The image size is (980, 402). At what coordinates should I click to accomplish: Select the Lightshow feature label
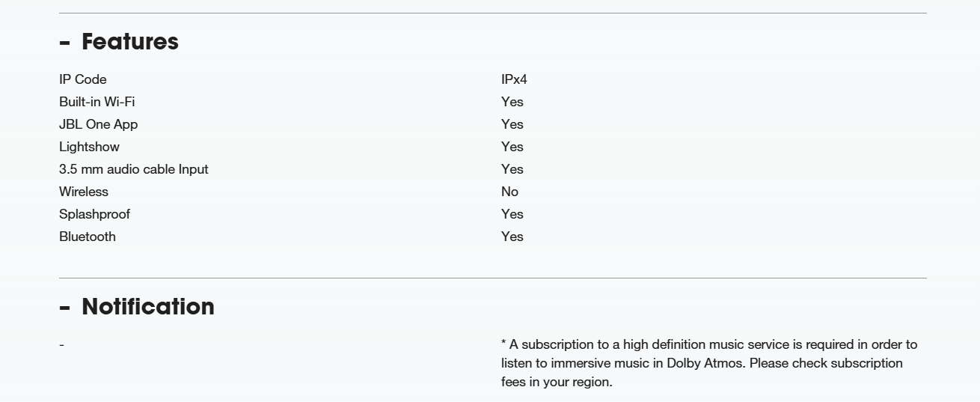tap(89, 147)
